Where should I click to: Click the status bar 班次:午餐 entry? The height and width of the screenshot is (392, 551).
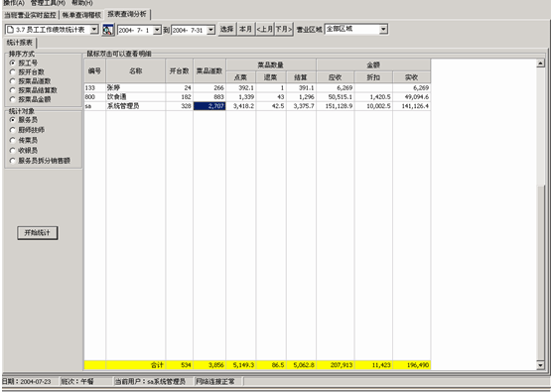pyautogui.click(x=85, y=381)
